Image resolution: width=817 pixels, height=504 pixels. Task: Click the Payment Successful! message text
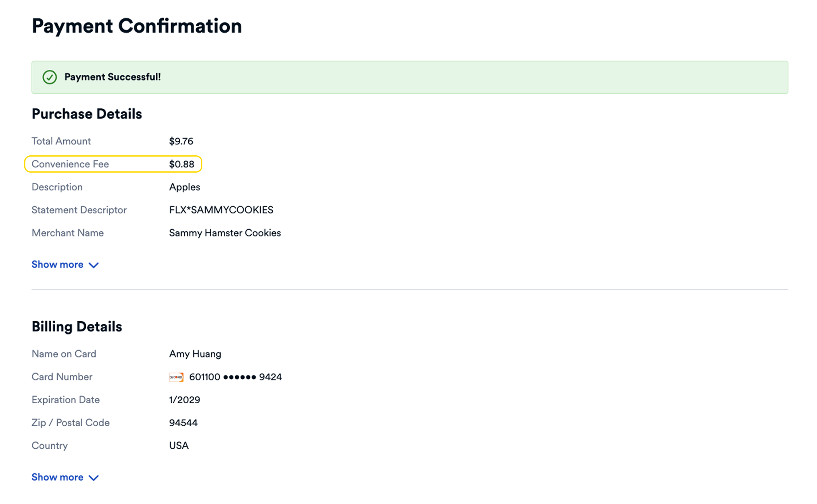(113, 77)
